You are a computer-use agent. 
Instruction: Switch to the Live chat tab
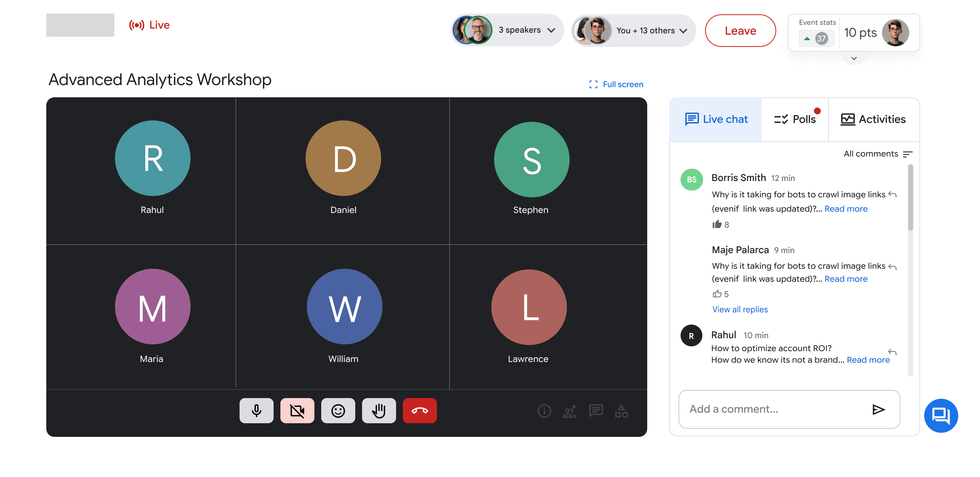pyautogui.click(x=716, y=119)
